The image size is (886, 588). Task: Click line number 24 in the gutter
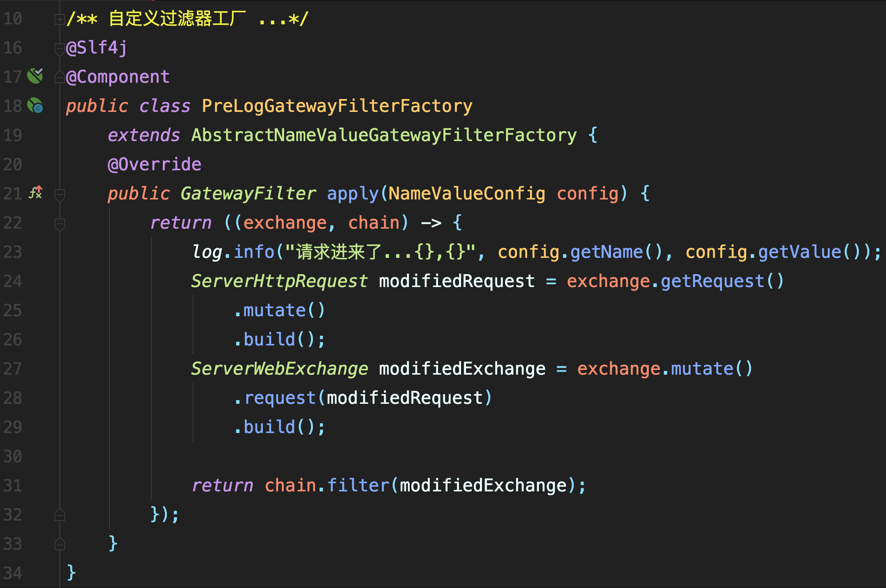point(13,281)
